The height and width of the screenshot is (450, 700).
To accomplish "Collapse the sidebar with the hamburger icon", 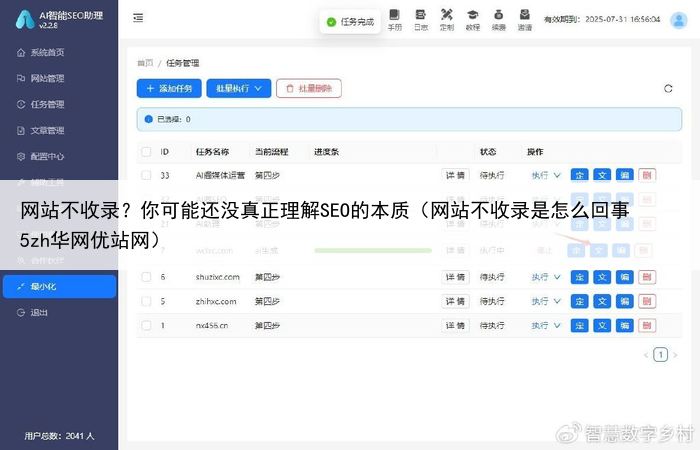I will click(x=137, y=18).
